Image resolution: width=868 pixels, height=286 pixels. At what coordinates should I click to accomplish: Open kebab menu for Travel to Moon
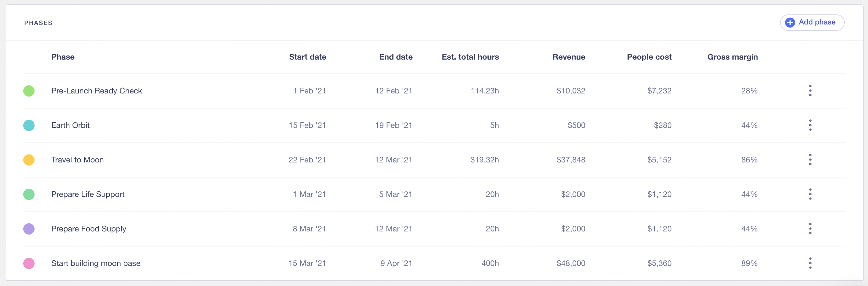(810, 160)
